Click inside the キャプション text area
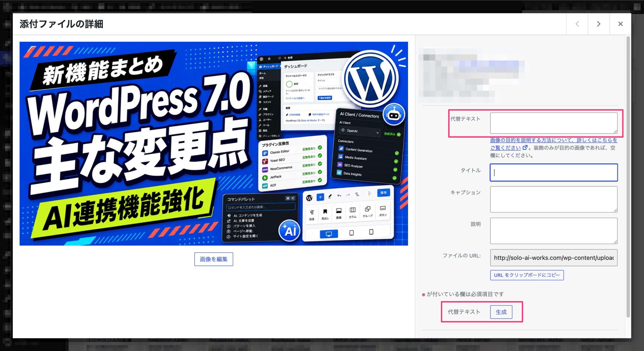 click(x=554, y=199)
